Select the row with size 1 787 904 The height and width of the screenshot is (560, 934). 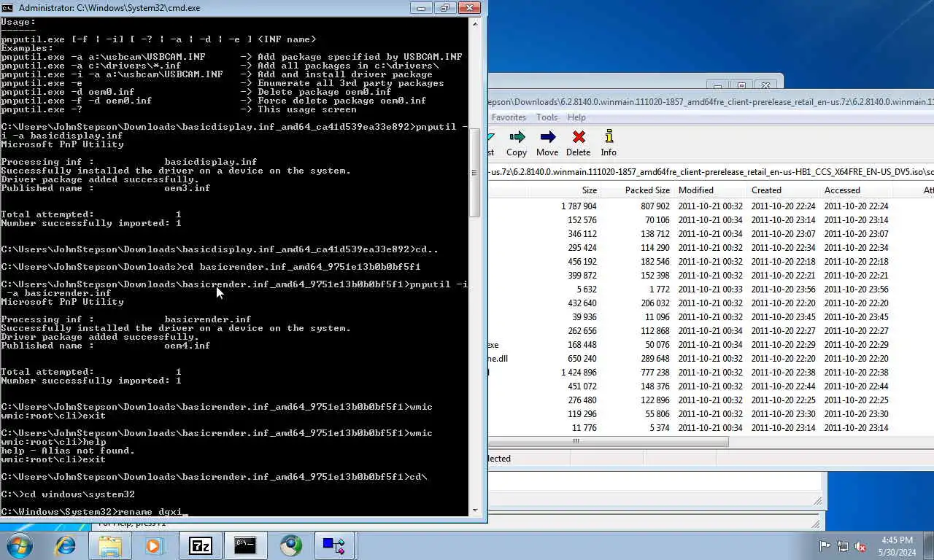(711, 206)
